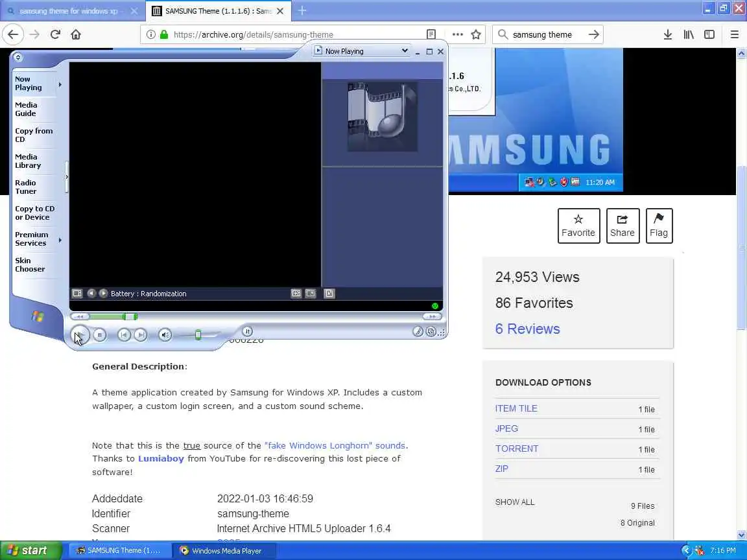Mute the Media Player sound

165,335
